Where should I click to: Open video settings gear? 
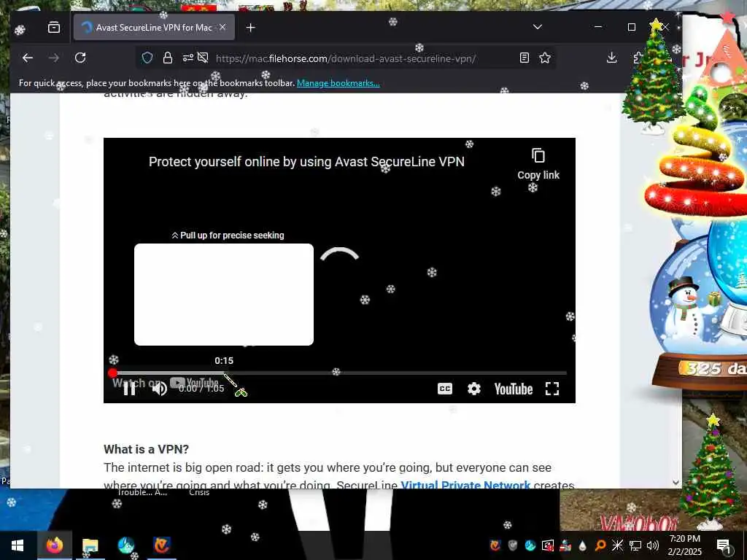pyautogui.click(x=473, y=389)
